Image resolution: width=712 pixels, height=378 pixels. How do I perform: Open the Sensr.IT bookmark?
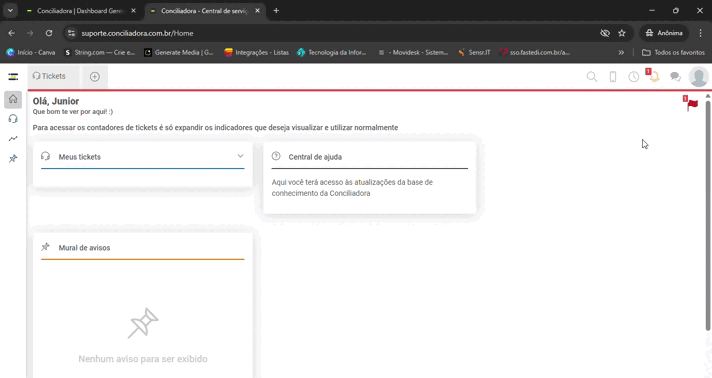pos(475,53)
